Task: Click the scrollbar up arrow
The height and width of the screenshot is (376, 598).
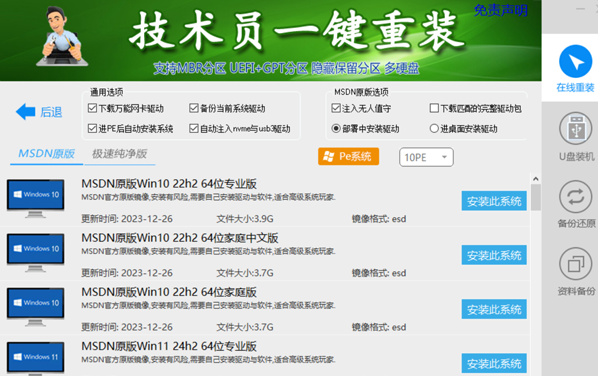Action: coord(535,179)
